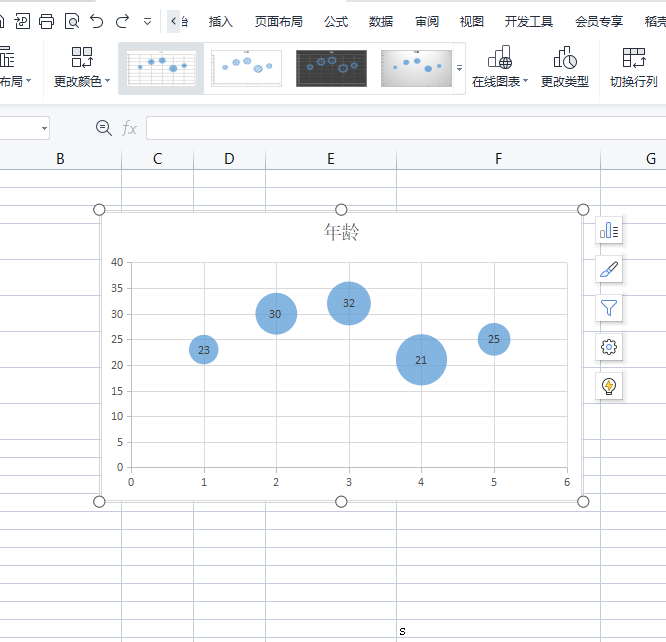666x642 pixels.
Task: Select the bubble labeled 25
Action: (494, 339)
